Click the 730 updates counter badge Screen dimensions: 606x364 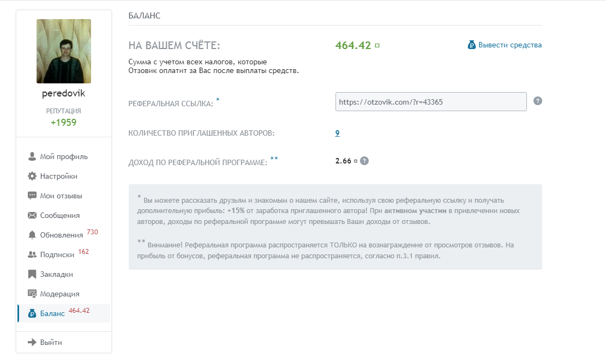coord(92,232)
